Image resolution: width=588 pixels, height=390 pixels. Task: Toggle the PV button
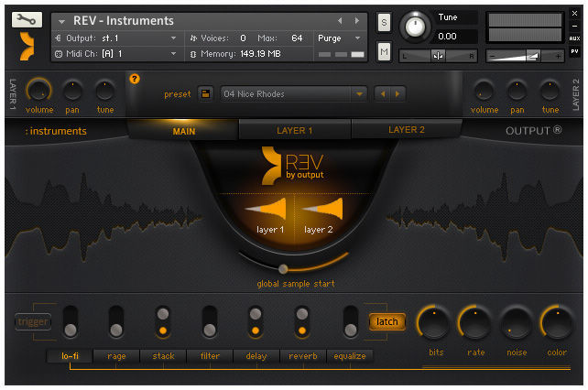574,51
